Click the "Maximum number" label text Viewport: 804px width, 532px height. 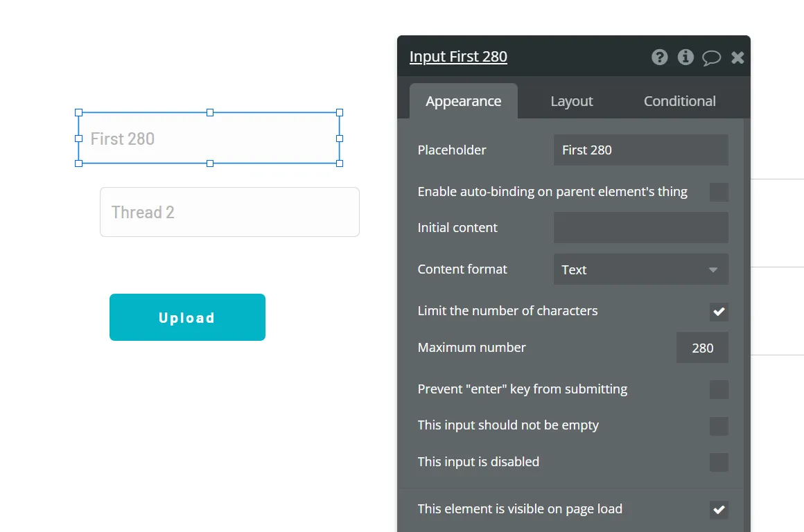pos(472,348)
